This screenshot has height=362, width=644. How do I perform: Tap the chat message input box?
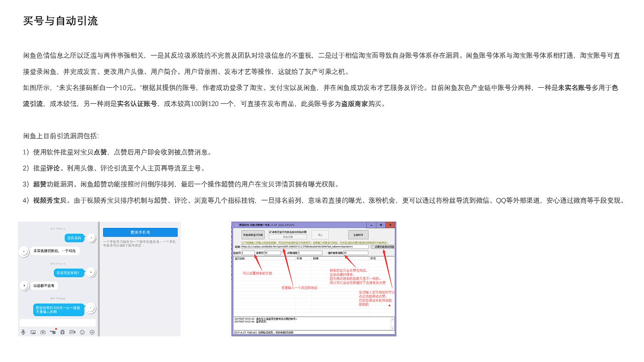pyautogui.click(x=57, y=322)
